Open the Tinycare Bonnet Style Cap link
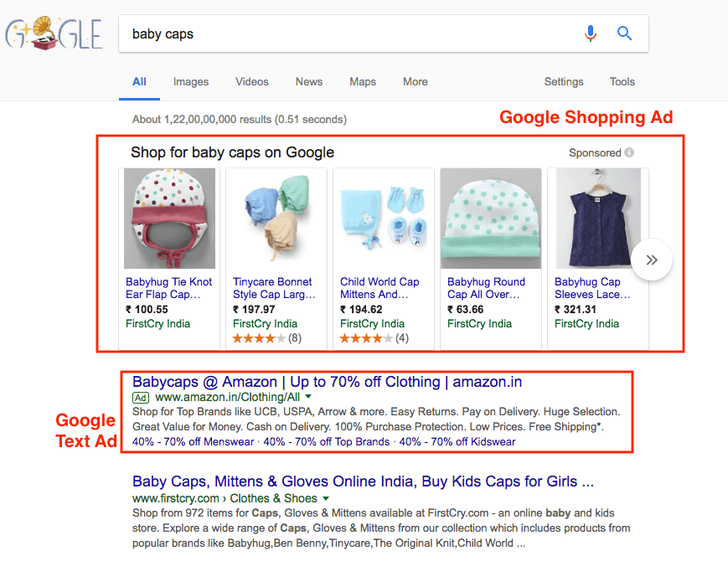The width and height of the screenshot is (728, 561). (274, 288)
